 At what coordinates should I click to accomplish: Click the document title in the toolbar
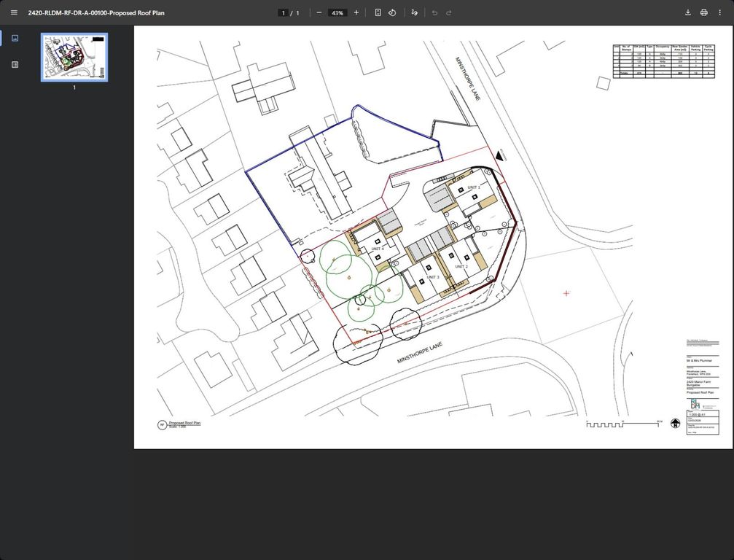96,13
